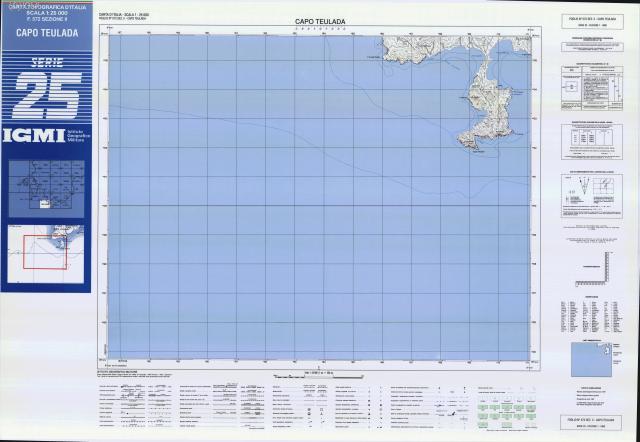The image size is (640, 442).
Task: Click the northern coastline strip at map top
Action: (456, 47)
